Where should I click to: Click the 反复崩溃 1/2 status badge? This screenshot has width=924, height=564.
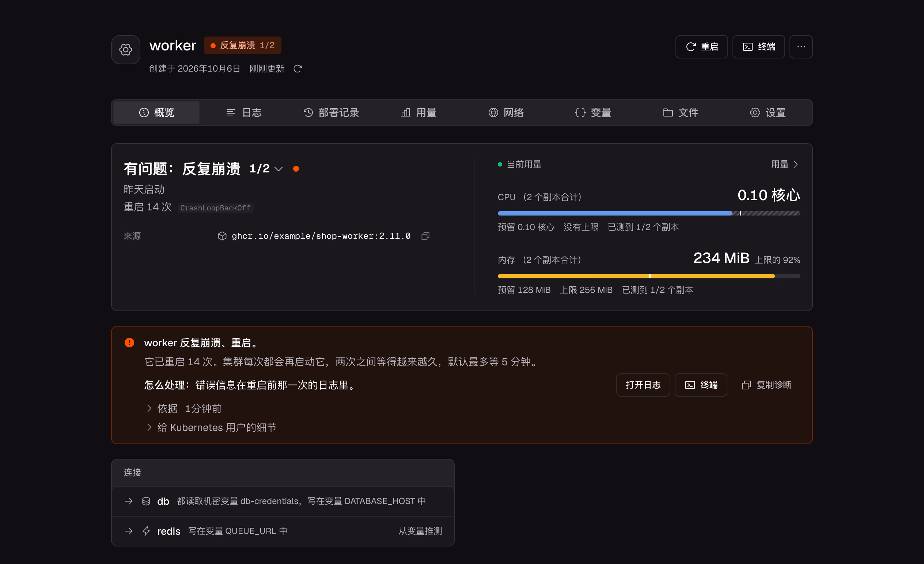pyautogui.click(x=243, y=46)
